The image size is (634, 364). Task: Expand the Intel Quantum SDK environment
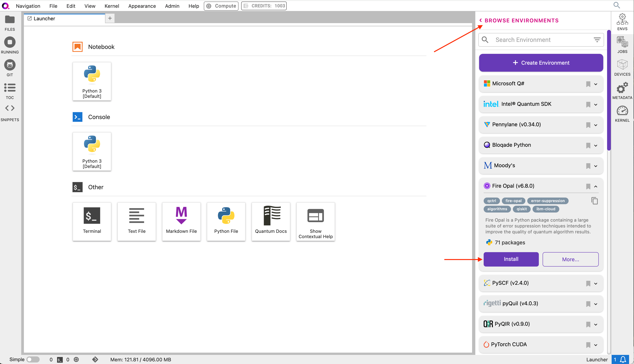click(596, 104)
